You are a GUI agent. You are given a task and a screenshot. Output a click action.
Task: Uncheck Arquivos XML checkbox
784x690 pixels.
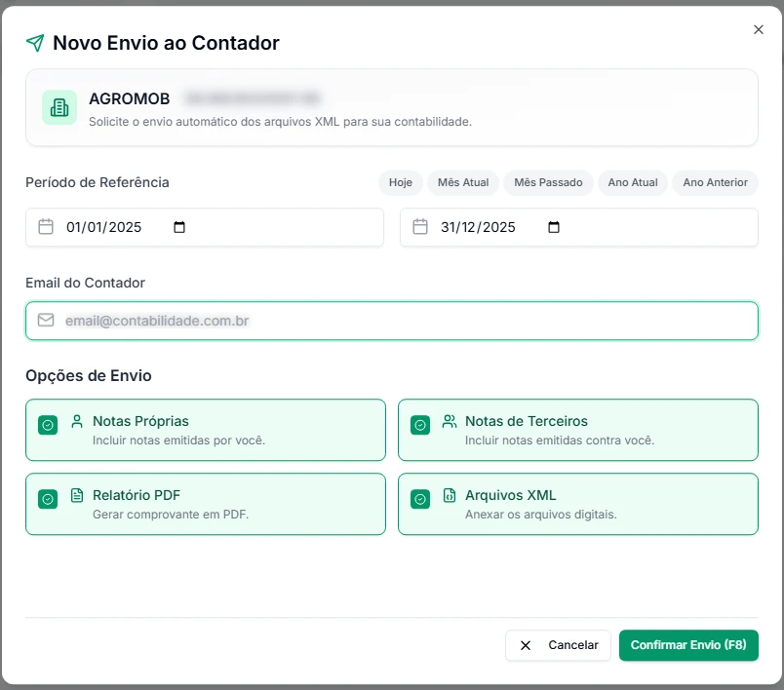(x=420, y=499)
